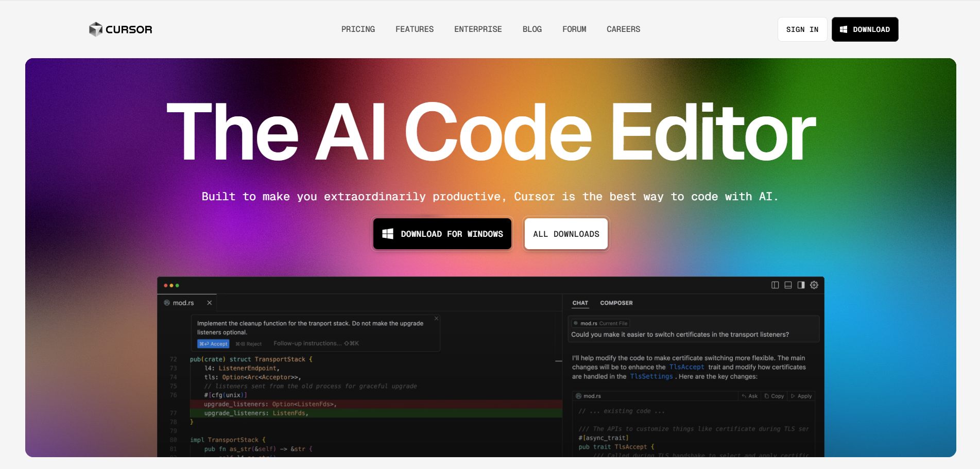The image size is (980, 469).
Task: Go to Features in the navigation
Action: pos(415,29)
